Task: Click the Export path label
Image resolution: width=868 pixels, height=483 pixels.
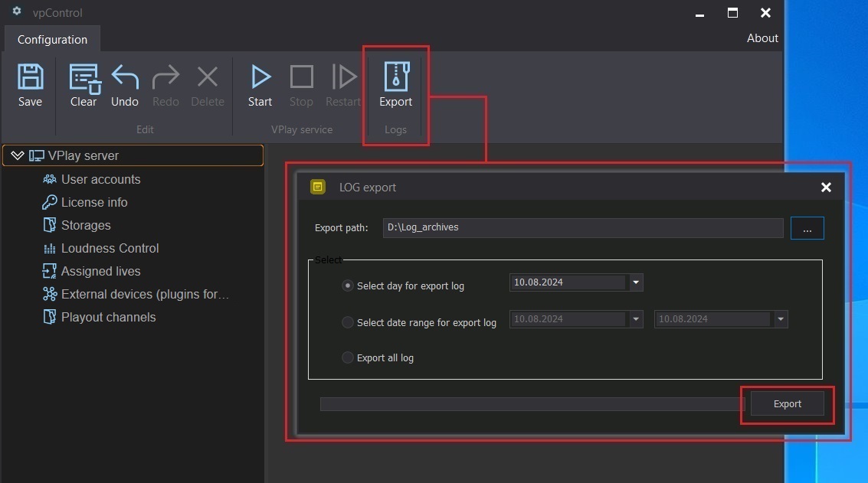Action: pos(341,228)
